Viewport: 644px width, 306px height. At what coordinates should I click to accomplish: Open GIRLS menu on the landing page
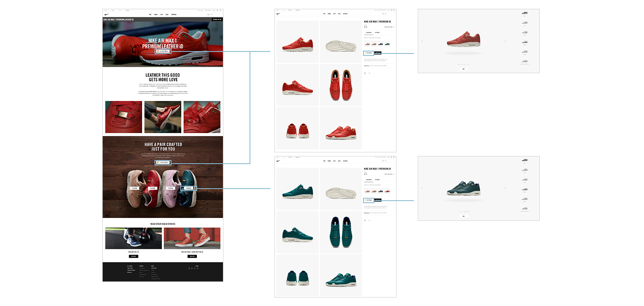pos(167,14)
